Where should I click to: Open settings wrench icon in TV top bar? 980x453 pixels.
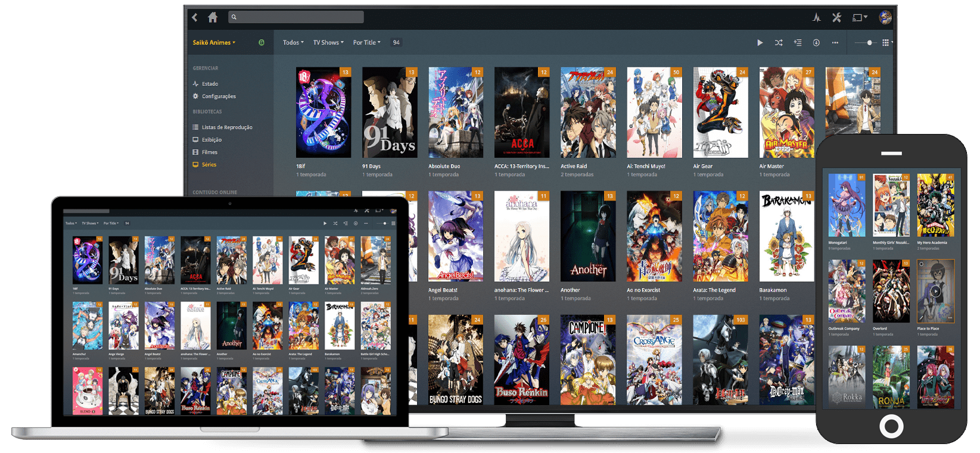point(836,17)
